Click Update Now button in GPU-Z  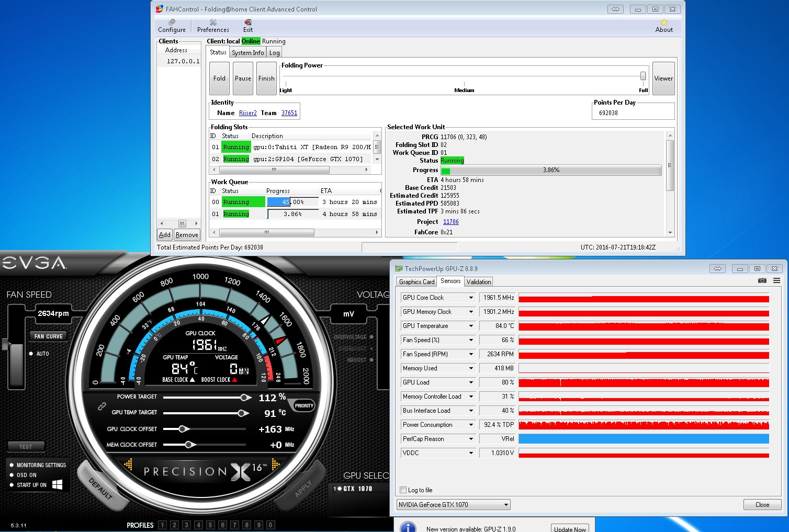570,529
